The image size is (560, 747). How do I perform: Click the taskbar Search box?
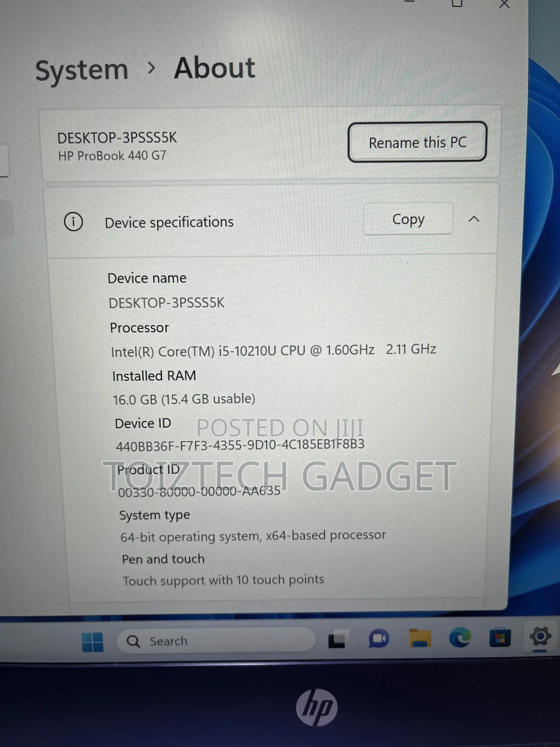[216, 640]
